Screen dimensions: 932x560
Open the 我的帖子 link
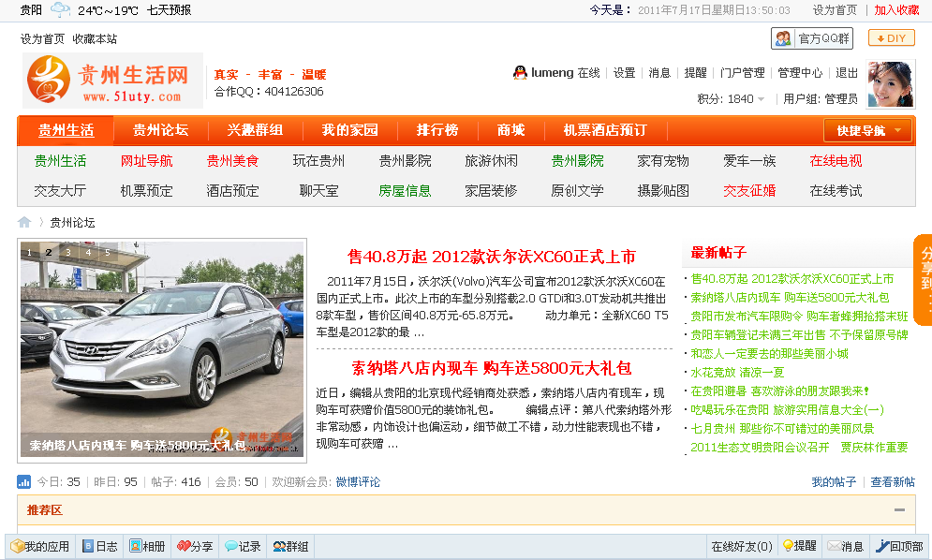click(834, 481)
